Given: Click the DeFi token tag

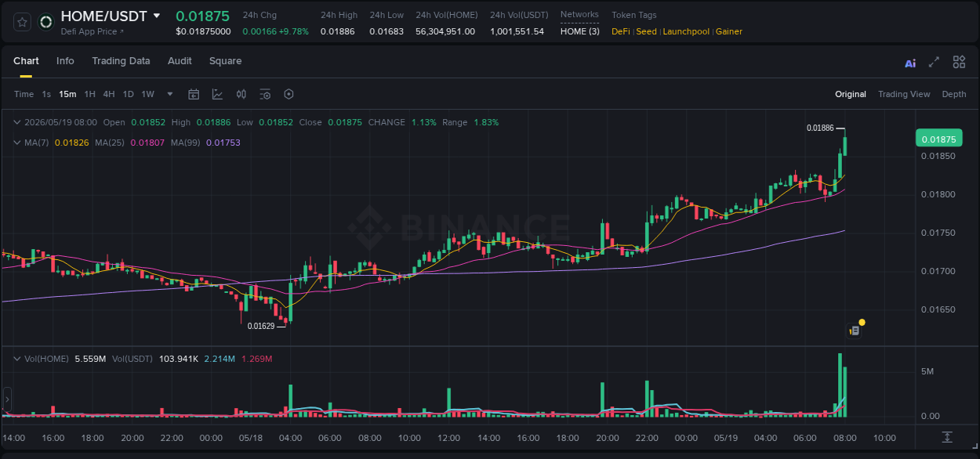Looking at the screenshot, I should point(620,31).
